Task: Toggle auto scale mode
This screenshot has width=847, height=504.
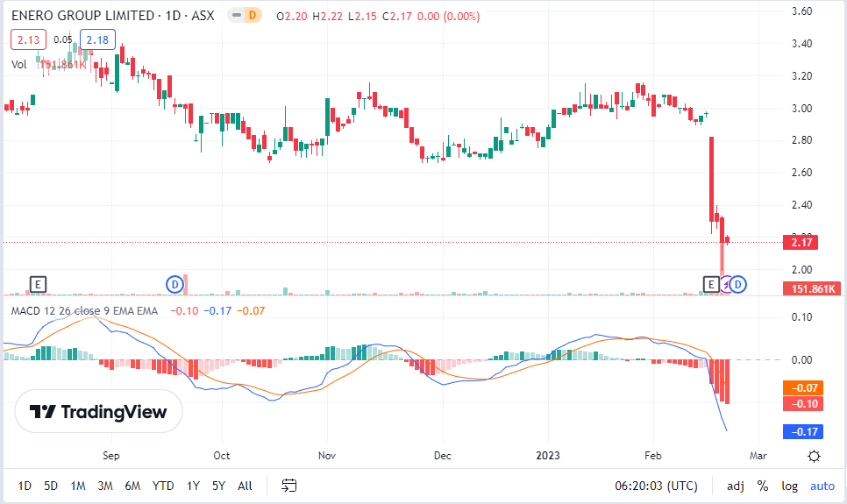Action: (822, 486)
